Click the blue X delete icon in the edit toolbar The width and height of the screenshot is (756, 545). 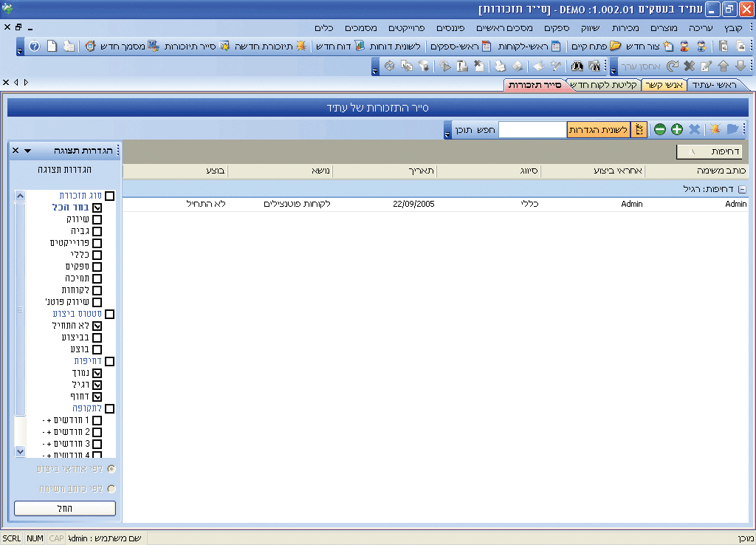tap(690, 66)
